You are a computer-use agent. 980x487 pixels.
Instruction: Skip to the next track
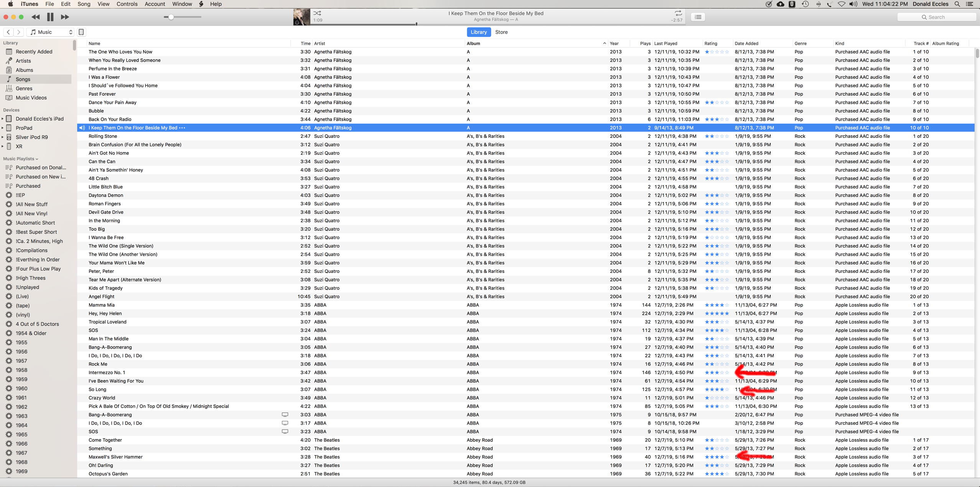click(65, 17)
